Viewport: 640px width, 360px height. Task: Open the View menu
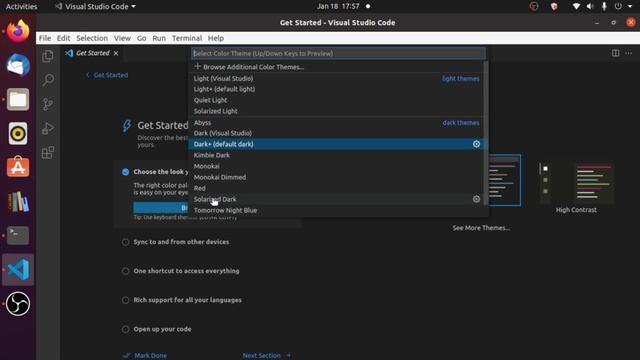pos(122,38)
